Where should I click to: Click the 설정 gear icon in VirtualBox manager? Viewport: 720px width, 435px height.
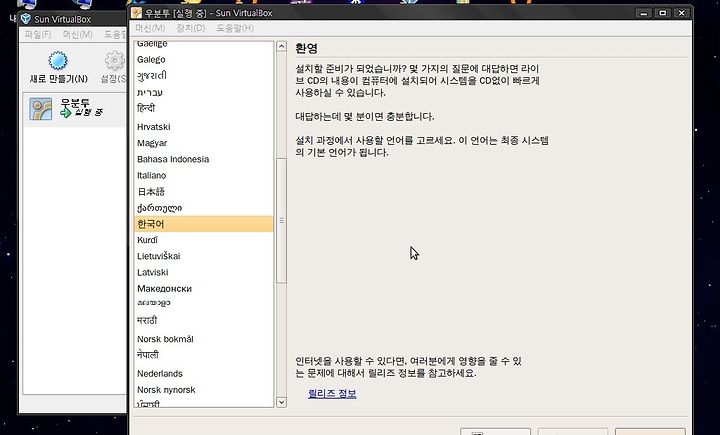click(115, 61)
